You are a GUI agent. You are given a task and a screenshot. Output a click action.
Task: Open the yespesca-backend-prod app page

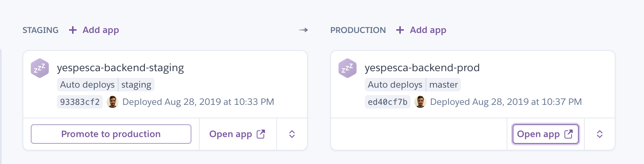(422, 68)
